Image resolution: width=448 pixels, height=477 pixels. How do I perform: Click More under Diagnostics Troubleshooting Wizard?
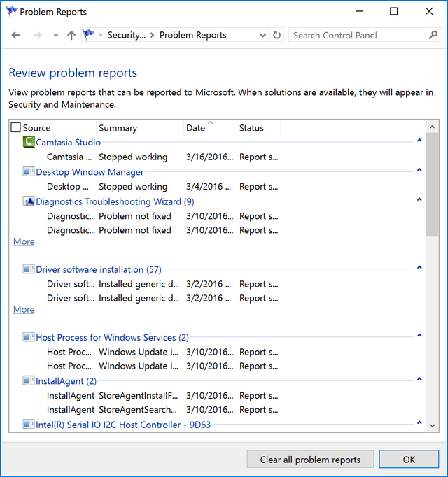[x=24, y=241]
